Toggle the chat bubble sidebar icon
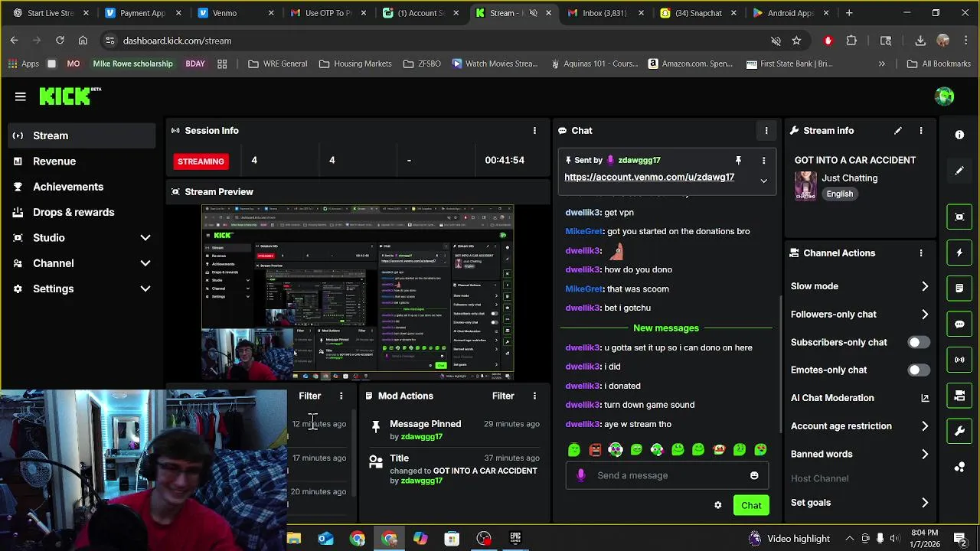 pos(959,324)
